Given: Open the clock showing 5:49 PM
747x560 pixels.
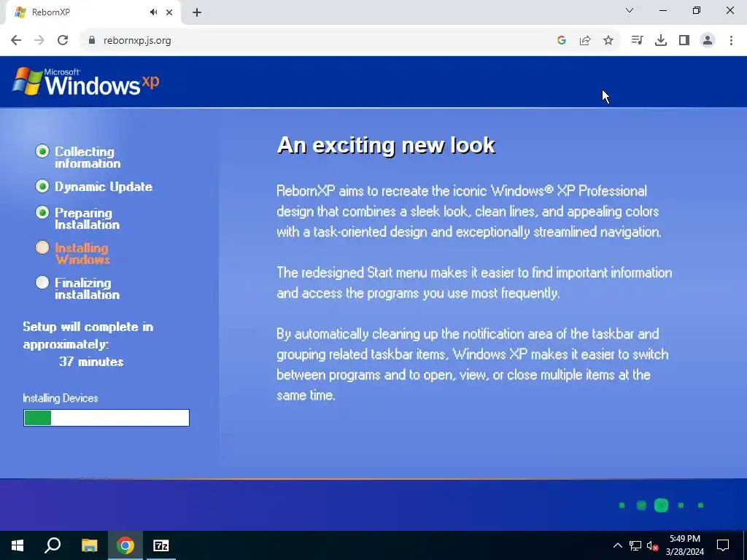Looking at the screenshot, I should [x=685, y=545].
